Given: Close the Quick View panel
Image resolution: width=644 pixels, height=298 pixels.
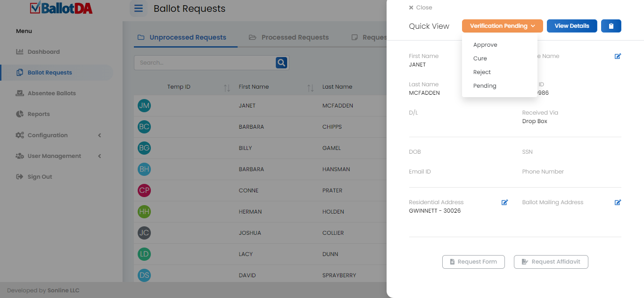Looking at the screenshot, I should pos(420,8).
